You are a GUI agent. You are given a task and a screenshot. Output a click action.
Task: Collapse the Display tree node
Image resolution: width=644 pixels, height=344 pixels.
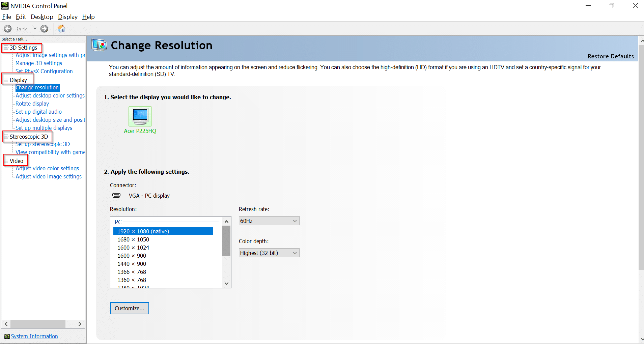click(x=6, y=80)
